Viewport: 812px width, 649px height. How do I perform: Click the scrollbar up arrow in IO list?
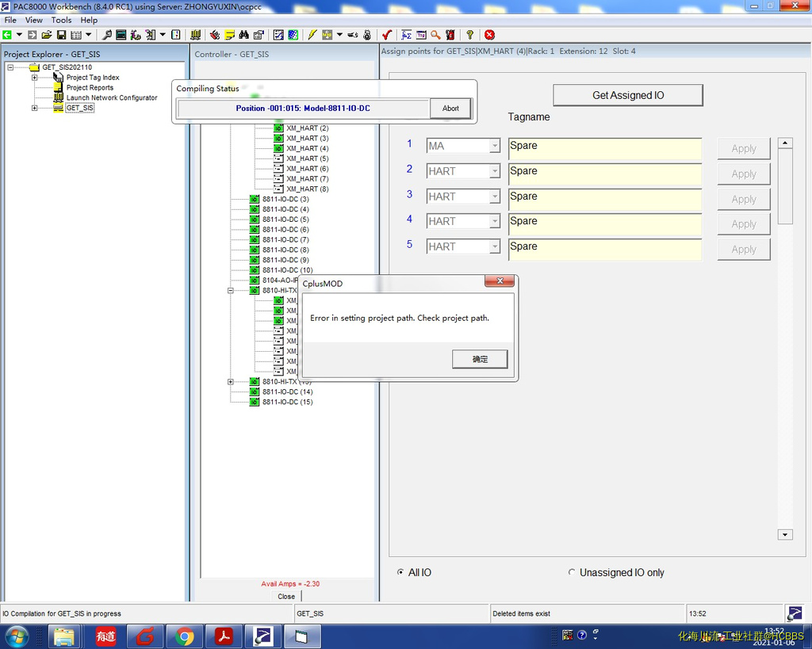click(785, 143)
